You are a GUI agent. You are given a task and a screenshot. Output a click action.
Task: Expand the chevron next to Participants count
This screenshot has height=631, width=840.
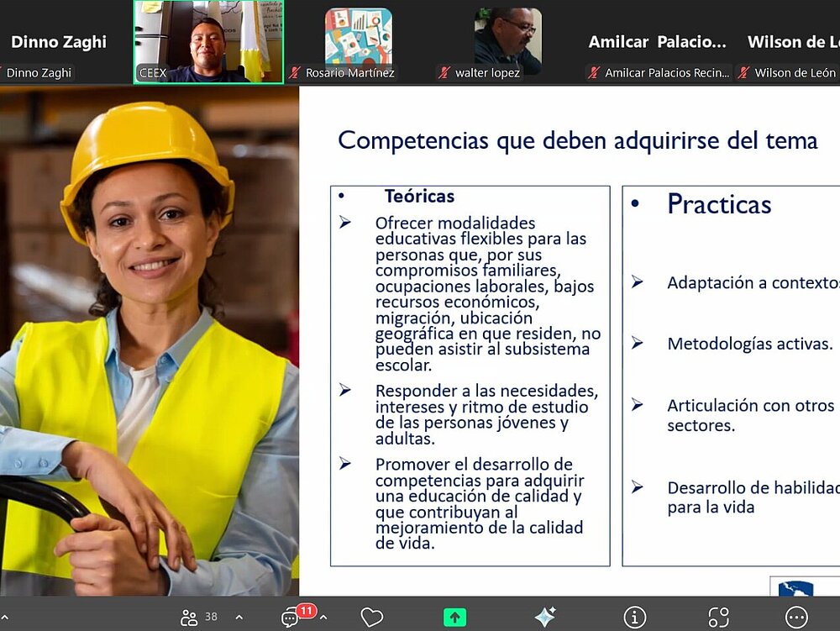point(239,618)
